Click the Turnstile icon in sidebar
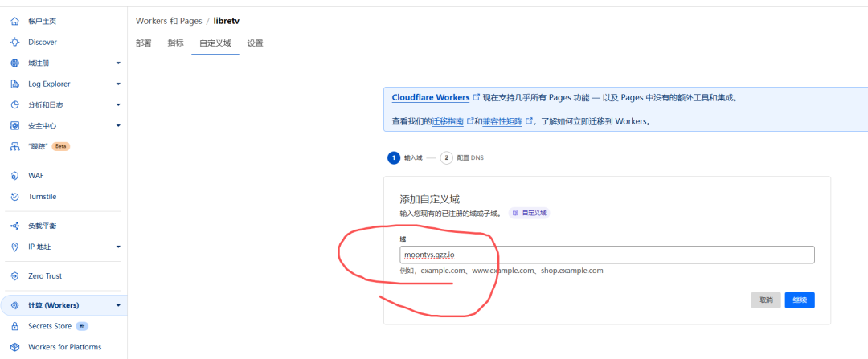Viewport: 868px width, 359px height. (x=14, y=196)
